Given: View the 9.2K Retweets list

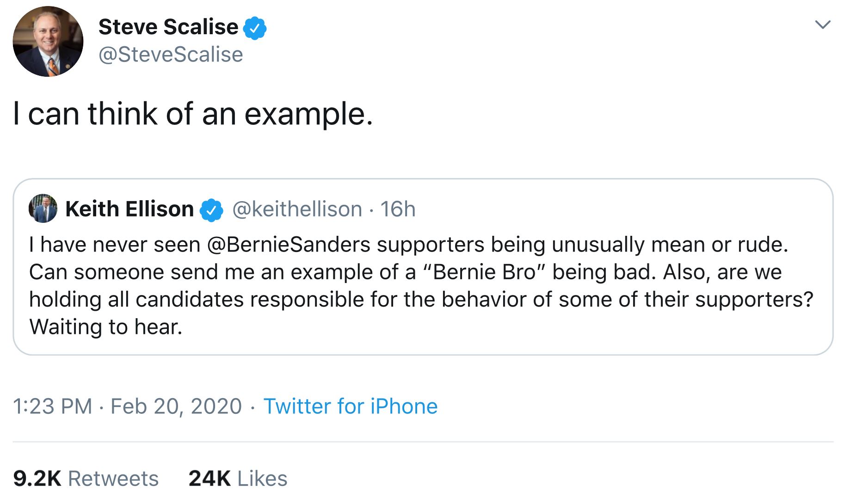Looking at the screenshot, I should click(86, 479).
